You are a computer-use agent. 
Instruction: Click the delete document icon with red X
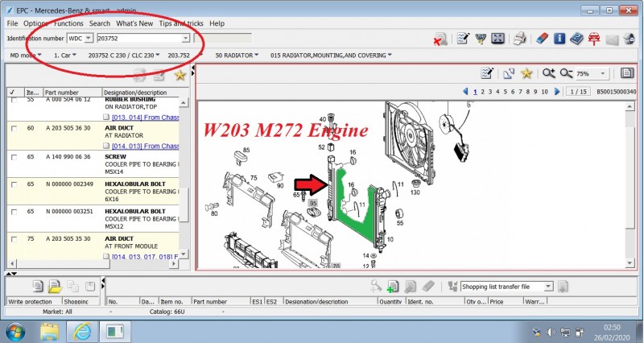coord(440,39)
